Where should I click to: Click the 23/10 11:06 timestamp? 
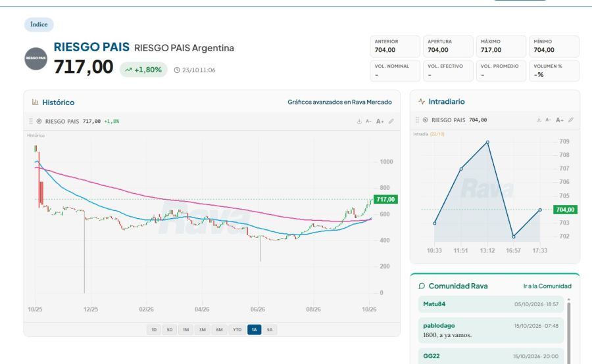(x=199, y=70)
